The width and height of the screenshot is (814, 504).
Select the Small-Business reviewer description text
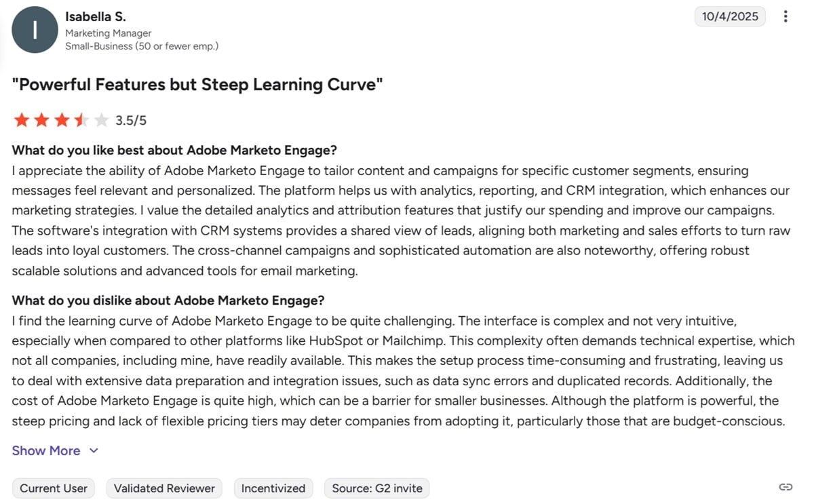click(x=142, y=46)
